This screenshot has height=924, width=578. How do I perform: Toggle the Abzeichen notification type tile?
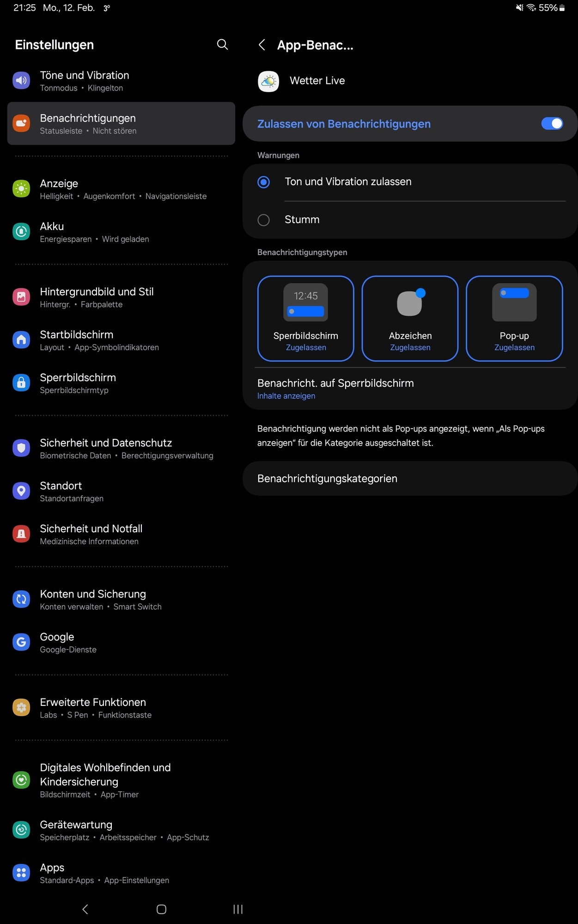[410, 318]
